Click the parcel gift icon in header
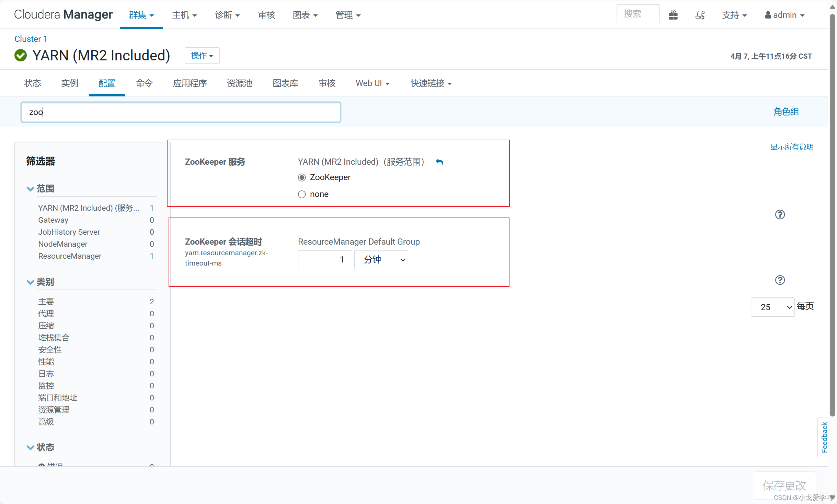The image size is (837, 504). [673, 15]
